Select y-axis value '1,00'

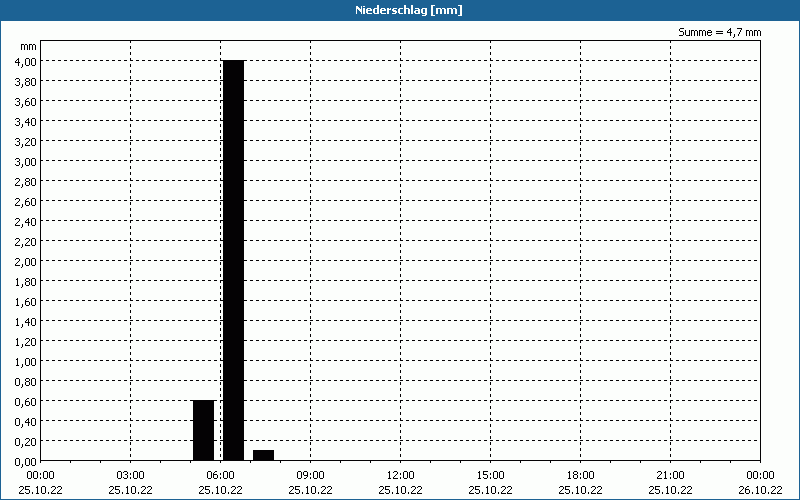25,361
